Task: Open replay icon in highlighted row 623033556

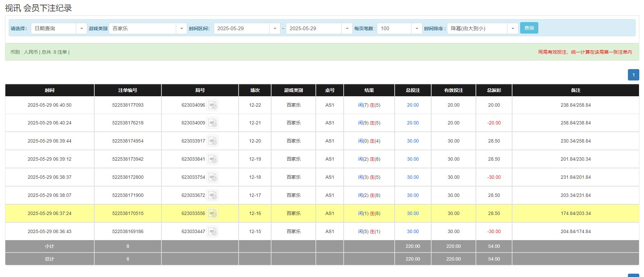Action: (212, 214)
